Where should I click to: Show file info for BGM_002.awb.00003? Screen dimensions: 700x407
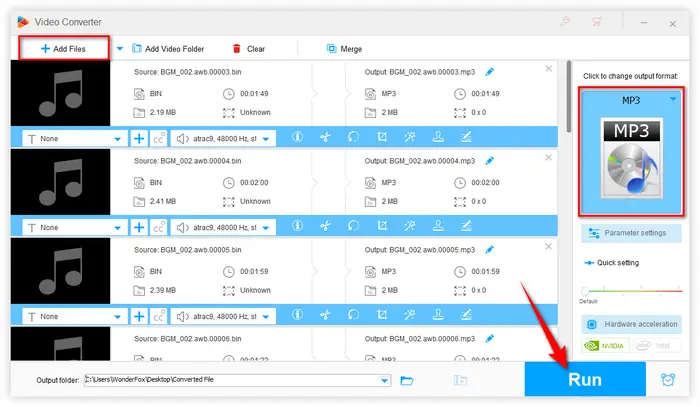click(x=297, y=137)
